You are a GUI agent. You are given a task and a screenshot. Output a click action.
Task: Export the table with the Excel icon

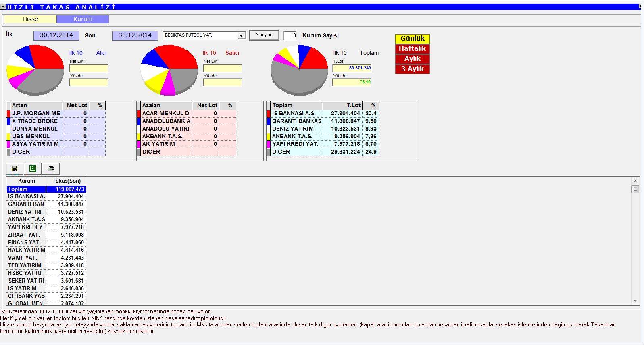(33, 168)
